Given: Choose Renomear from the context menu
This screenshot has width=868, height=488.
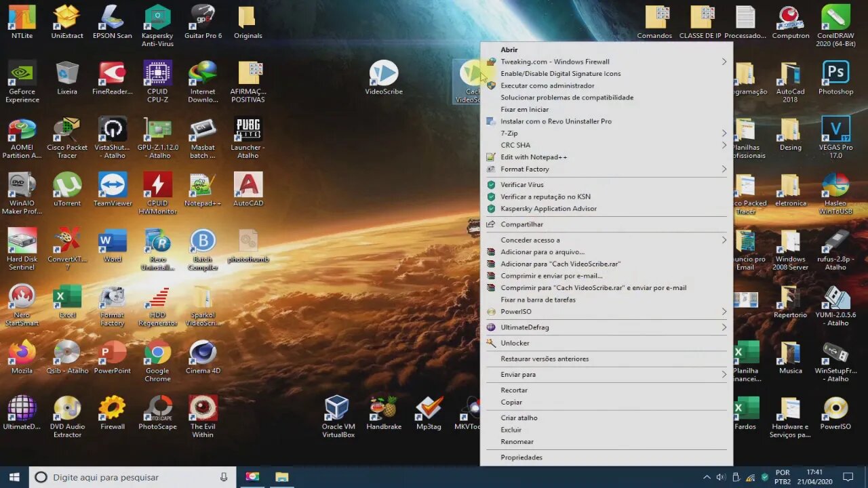Looking at the screenshot, I should (x=517, y=442).
